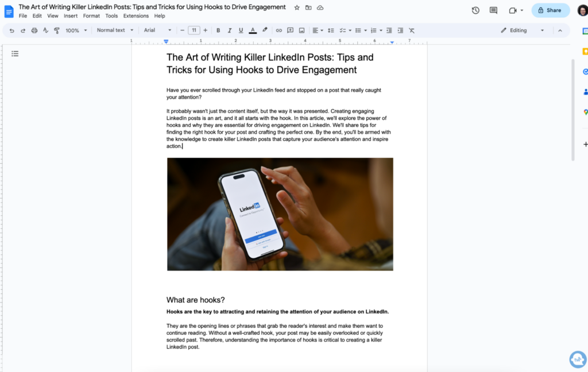This screenshot has height=372, width=588.
Task: Click the Insert link icon
Action: (279, 30)
